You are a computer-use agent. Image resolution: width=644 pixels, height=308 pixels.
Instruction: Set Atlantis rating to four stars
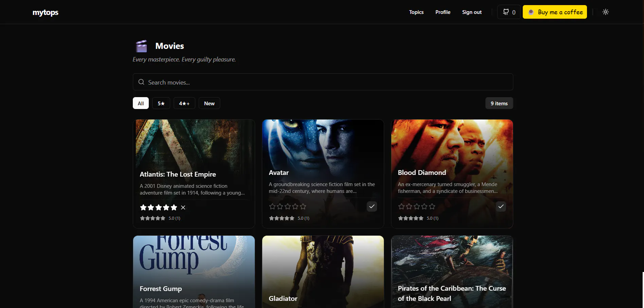pos(166,207)
